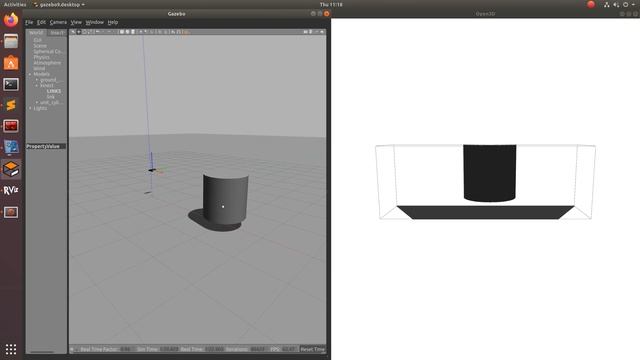Switch to the Insert tab
Image resolution: width=640 pixels, height=360 pixels.
click(x=57, y=33)
